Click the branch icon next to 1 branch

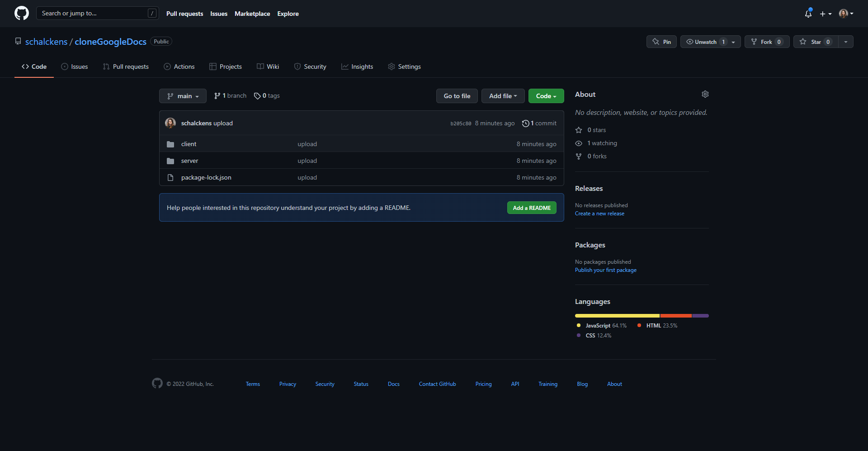tap(217, 96)
